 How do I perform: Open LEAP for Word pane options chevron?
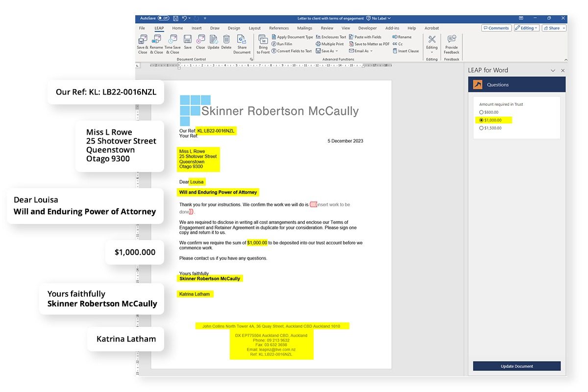pyautogui.click(x=553, y=71)
